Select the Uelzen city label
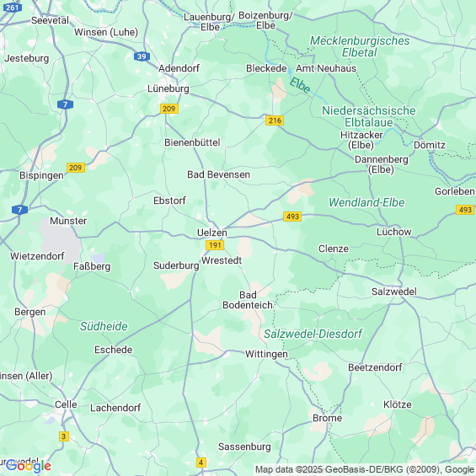Screen dimensions: 476x476 click(x=212, y=233)
